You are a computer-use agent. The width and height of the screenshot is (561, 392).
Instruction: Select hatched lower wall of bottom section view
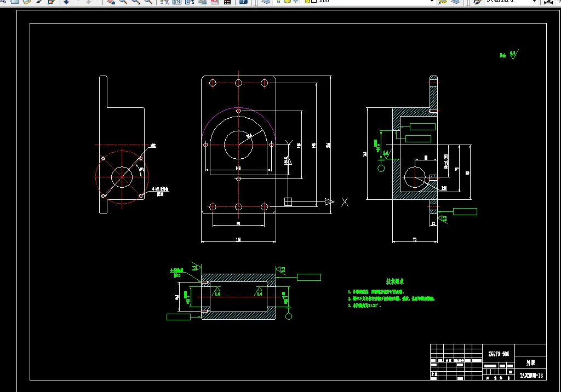pyautogui.click(x=239, y=315)
